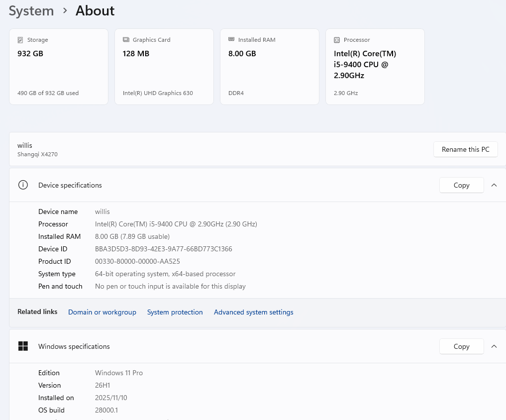This screenshot has width=506, height=420.
Task: Click the Processor chip icon
Action: 337,40
